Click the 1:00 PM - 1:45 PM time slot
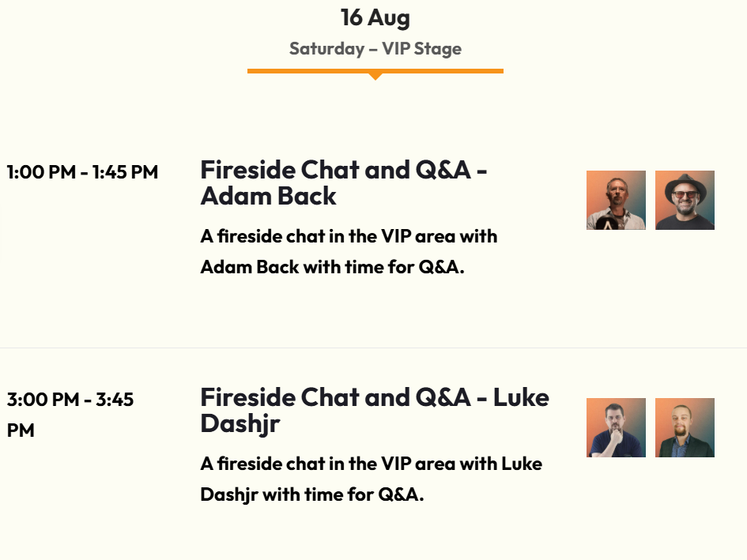This screenshot has width=747, height=560. pos(82,172)
